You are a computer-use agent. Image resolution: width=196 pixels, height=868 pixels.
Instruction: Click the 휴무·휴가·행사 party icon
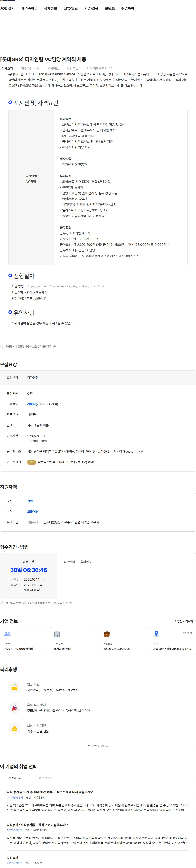point(14,708)
